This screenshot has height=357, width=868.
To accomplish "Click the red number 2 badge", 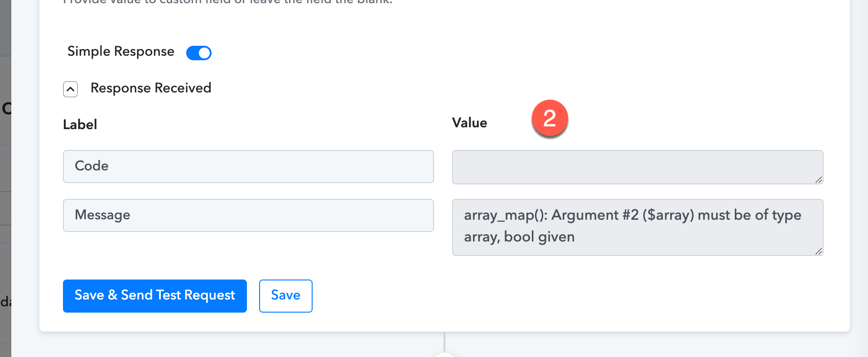I will coord(550,118).
